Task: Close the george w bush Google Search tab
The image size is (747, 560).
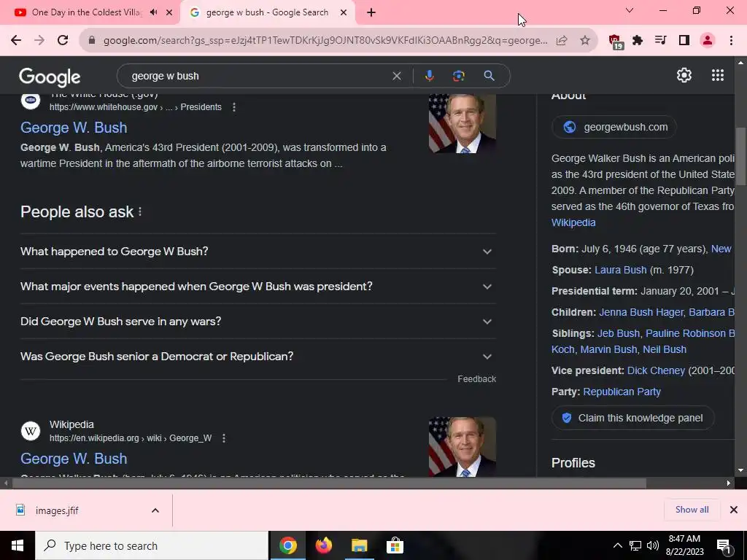Action: 344,12
